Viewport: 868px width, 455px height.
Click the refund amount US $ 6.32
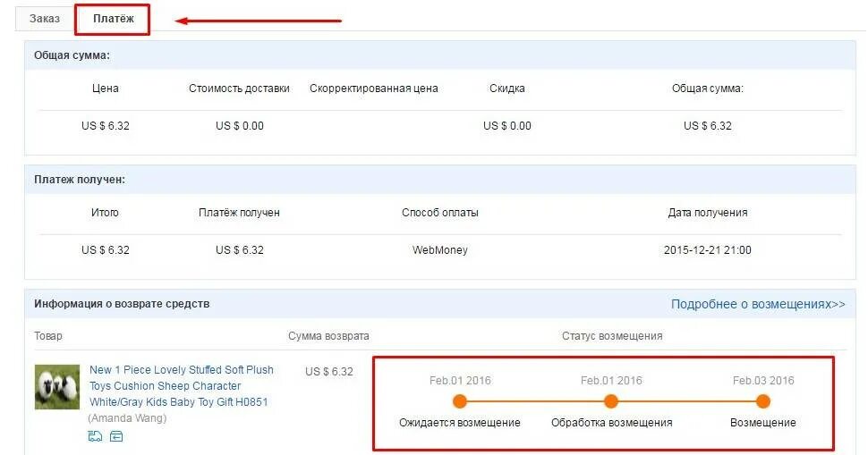(329, 372)
